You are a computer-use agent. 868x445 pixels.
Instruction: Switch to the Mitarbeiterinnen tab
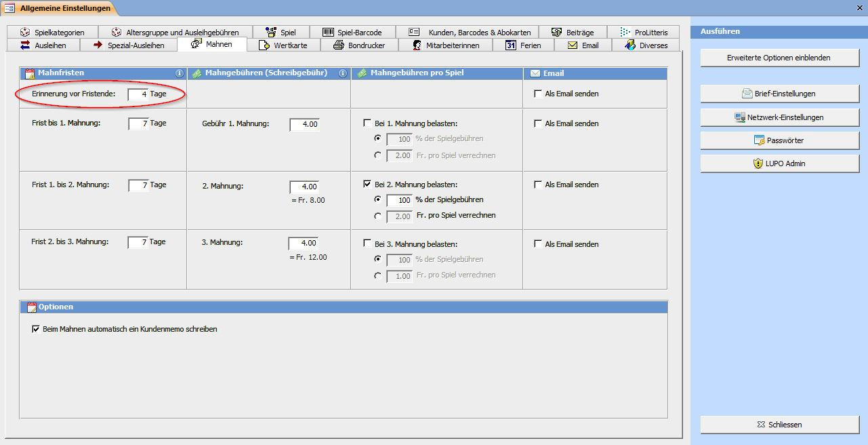446,45
